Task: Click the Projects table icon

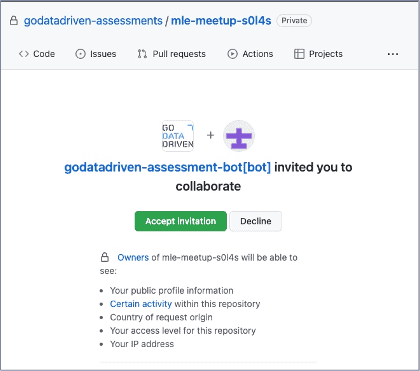Action: (299, 54)
